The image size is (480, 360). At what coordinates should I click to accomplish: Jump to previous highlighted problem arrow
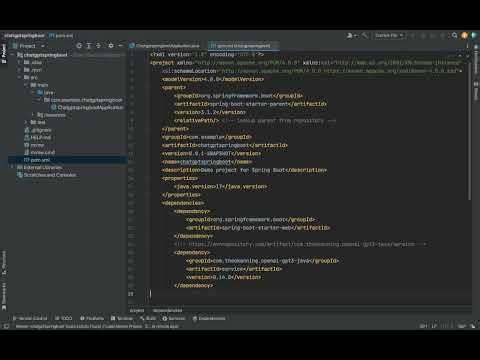460,54
